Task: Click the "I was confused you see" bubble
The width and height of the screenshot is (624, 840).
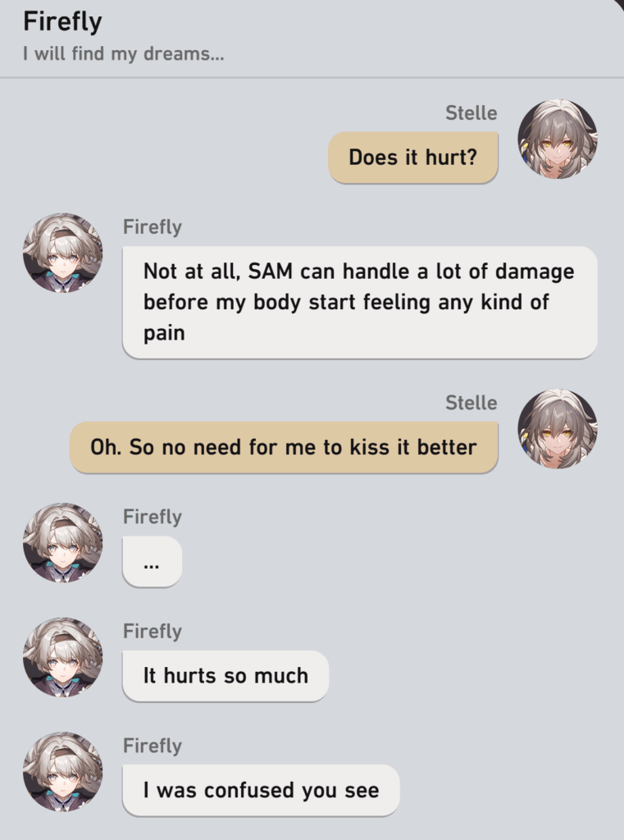Action: [261, 790]
